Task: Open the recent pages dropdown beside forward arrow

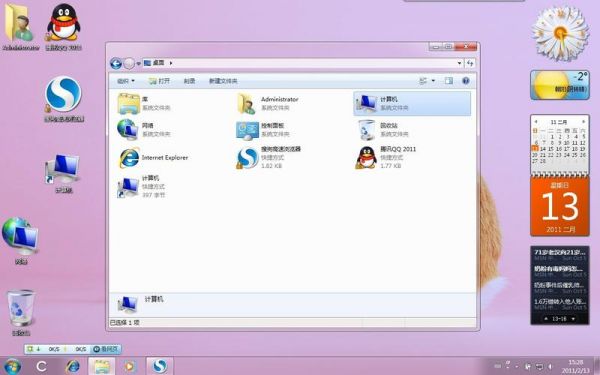Action: (x=139, y=64)
